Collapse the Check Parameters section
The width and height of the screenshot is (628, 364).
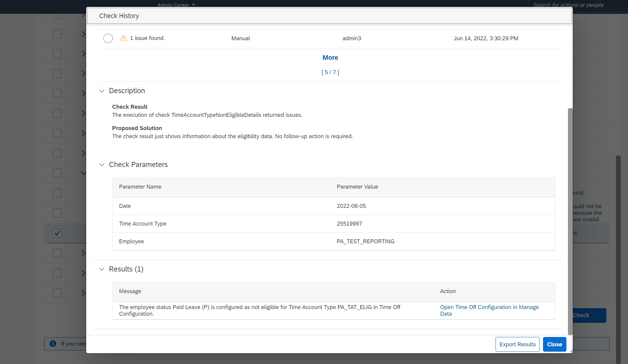pyautogui.click(x=102, y=165)
